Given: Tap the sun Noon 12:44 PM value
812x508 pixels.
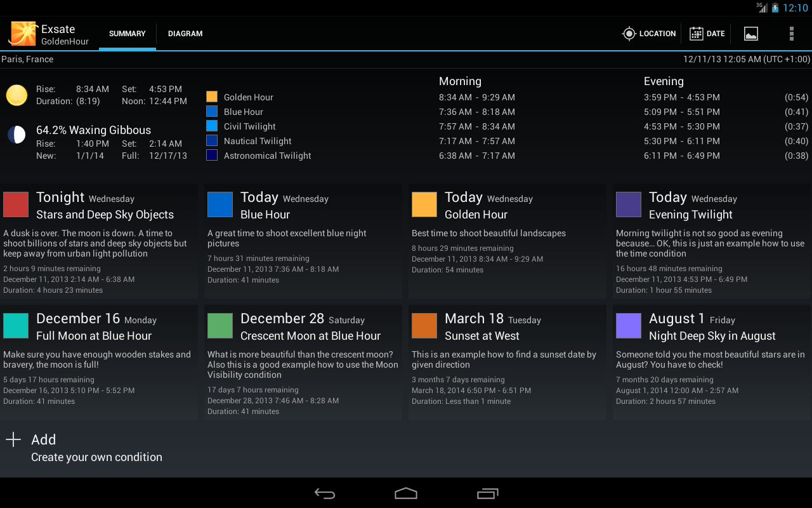Looking at the screenshot, I should (168, 101).
